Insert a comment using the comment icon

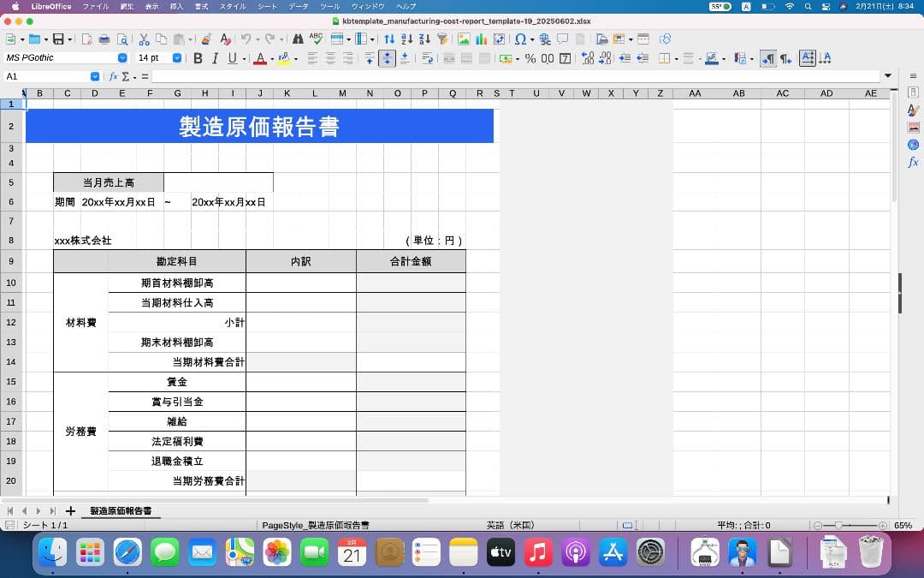tap(562, 39)
